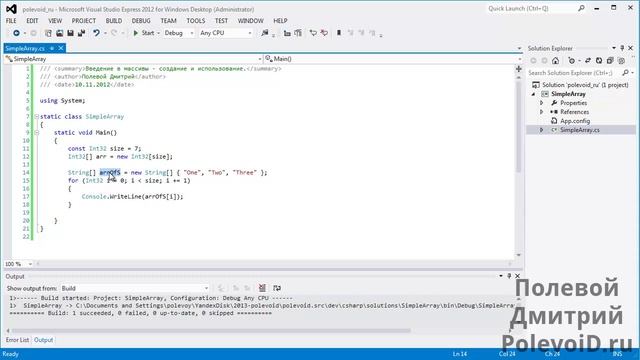Click the Output panel horizontal scrollbar
The height and width of the screenshot is (360, 640).
pyautogui.click(x=210, y=331)
